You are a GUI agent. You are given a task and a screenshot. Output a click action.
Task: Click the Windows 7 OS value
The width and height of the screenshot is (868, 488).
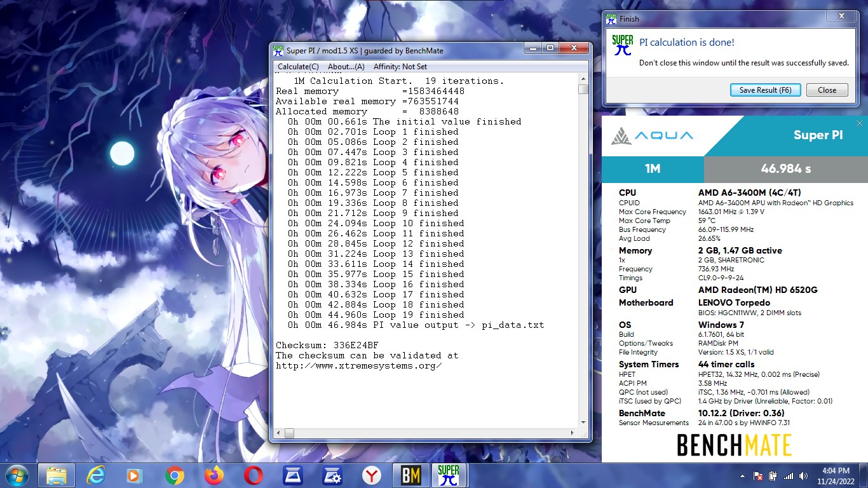(x=721, y=325)
